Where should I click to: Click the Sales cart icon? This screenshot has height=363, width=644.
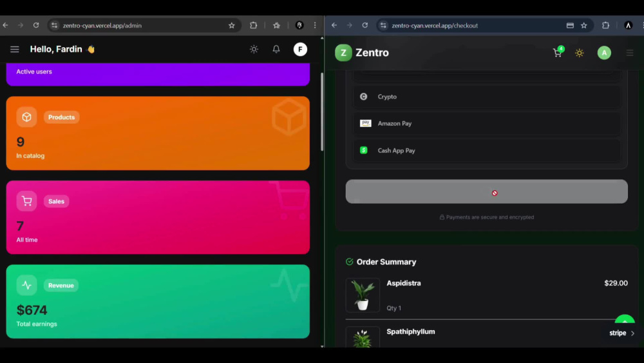[x=26, y=201]
